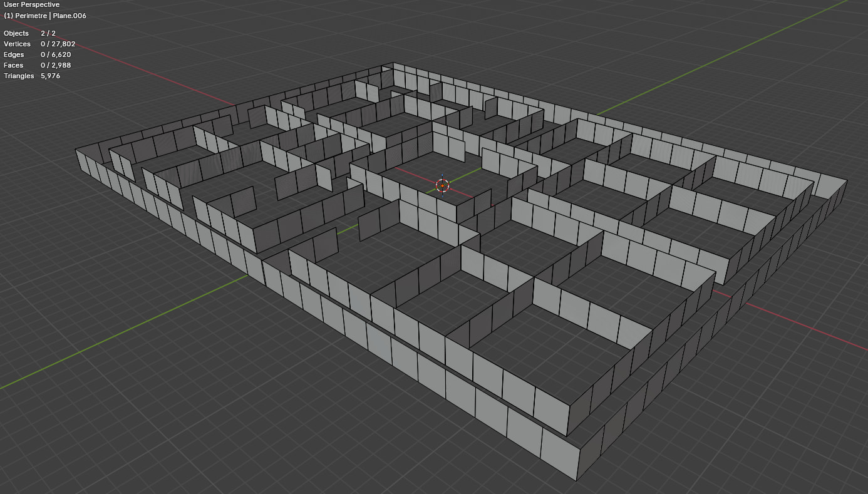The image size is (868, 494).
Task: Click the "0 / 6,620" edges value
Action: (56, 54)
